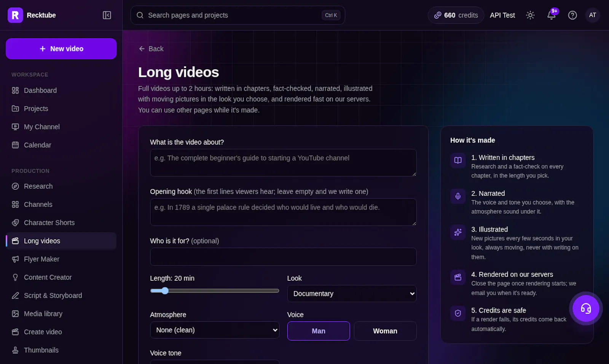Screen dimensions: 609x364
Task: Focus the Opening hook text field
Action: coord(283,212)
